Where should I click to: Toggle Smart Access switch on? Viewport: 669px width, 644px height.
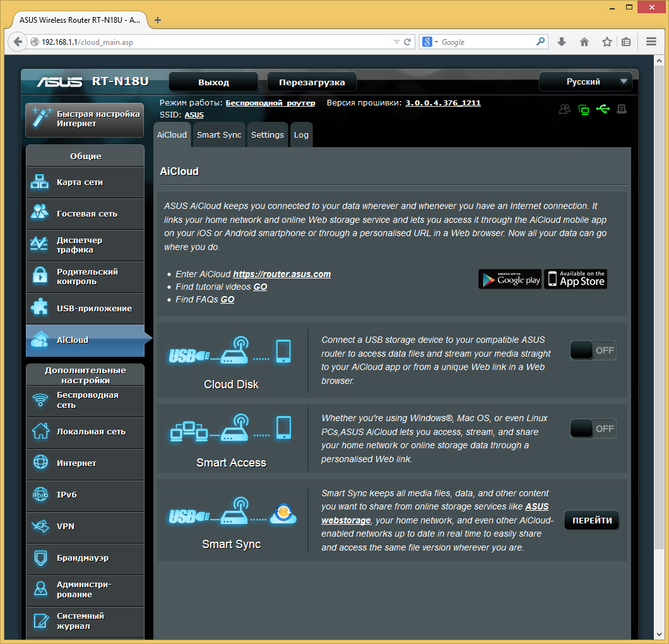(593, 429)
